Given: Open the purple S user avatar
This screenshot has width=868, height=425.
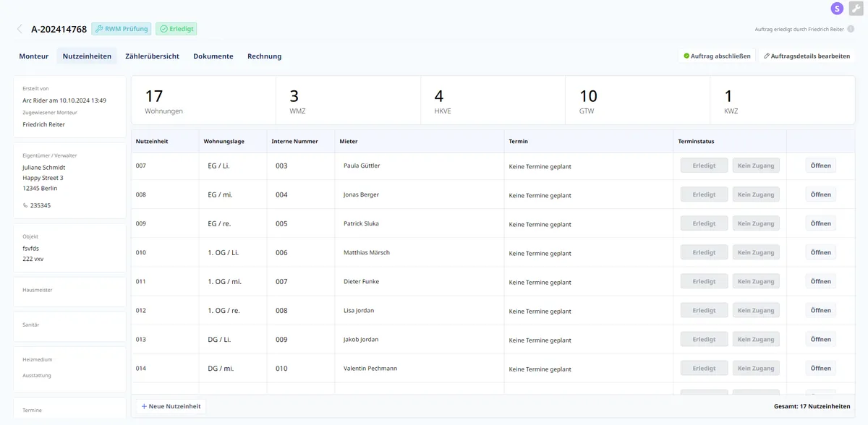Looking at the screenshot, I should pyautogui.click(x=837, y=9).
